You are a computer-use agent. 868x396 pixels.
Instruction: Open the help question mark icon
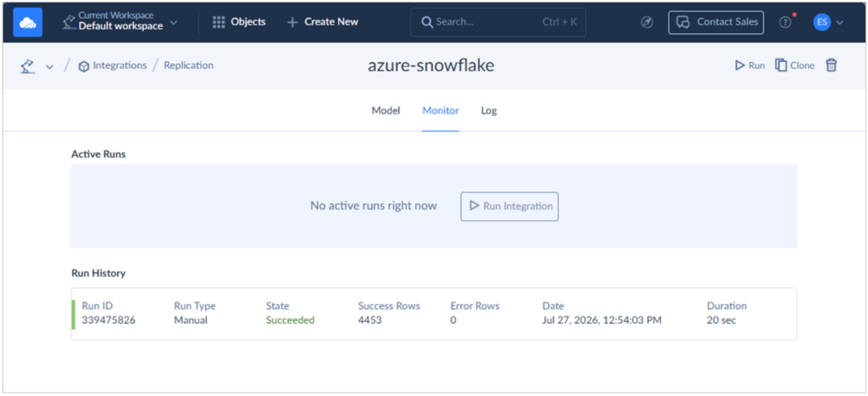[x=785, y=23]
